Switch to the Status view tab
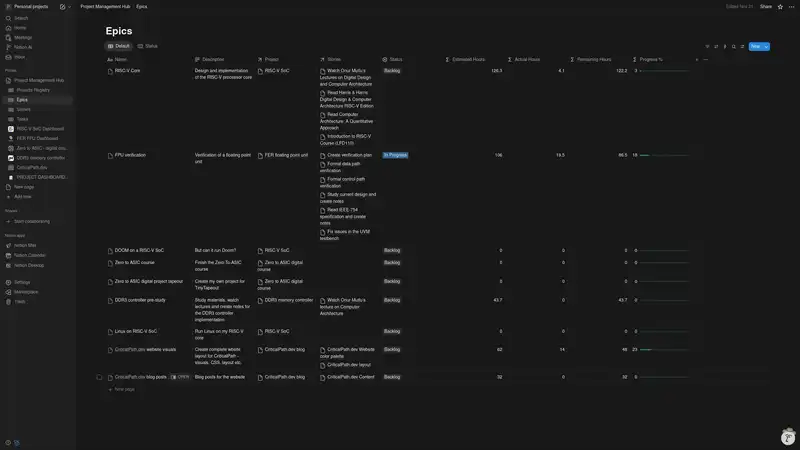Screen dimensions: 800x450 click(x=148, y=46)
